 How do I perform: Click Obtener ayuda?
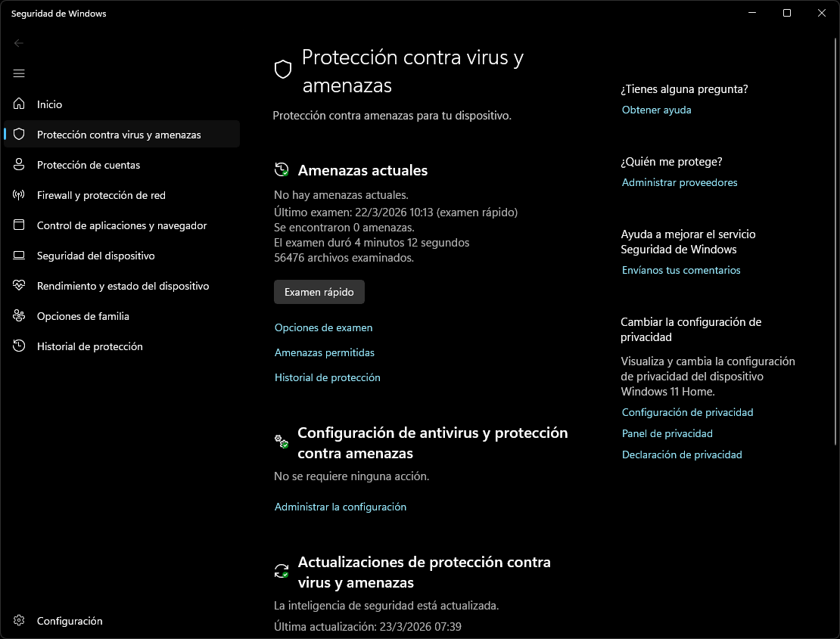pyautogui.click(x=656, y=110)
